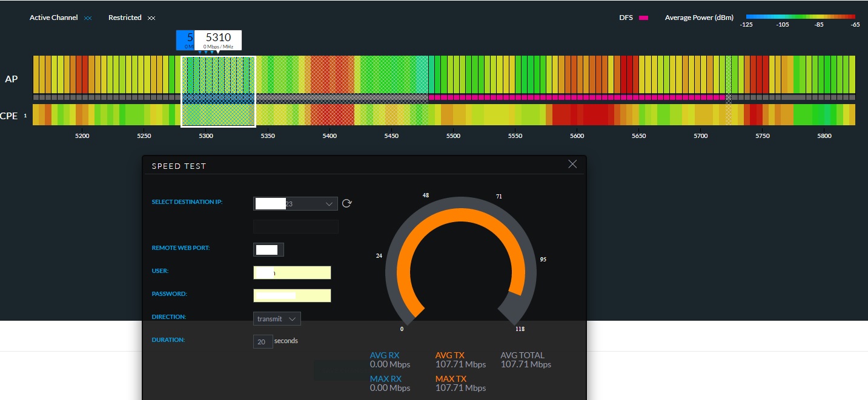
Task: Click the 5800 frequency axis label
Action: click(x=824, y=136)
